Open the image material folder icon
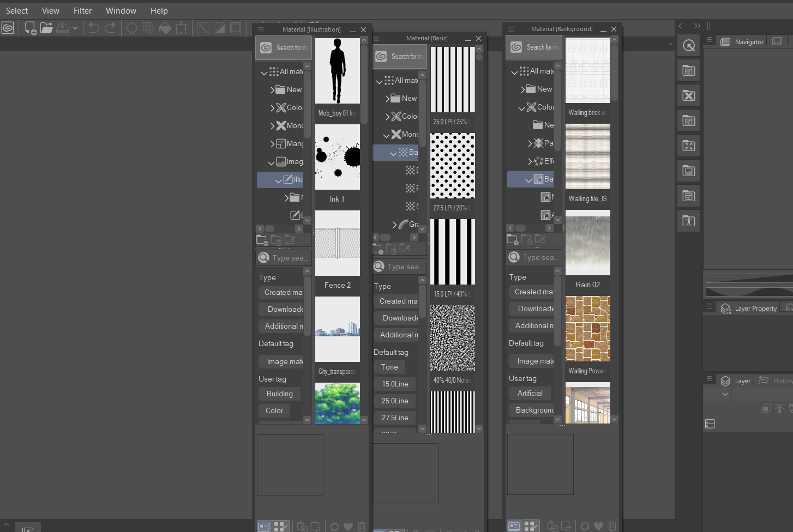This screenshot has width=793, height=532. click(x=689, y=171)
